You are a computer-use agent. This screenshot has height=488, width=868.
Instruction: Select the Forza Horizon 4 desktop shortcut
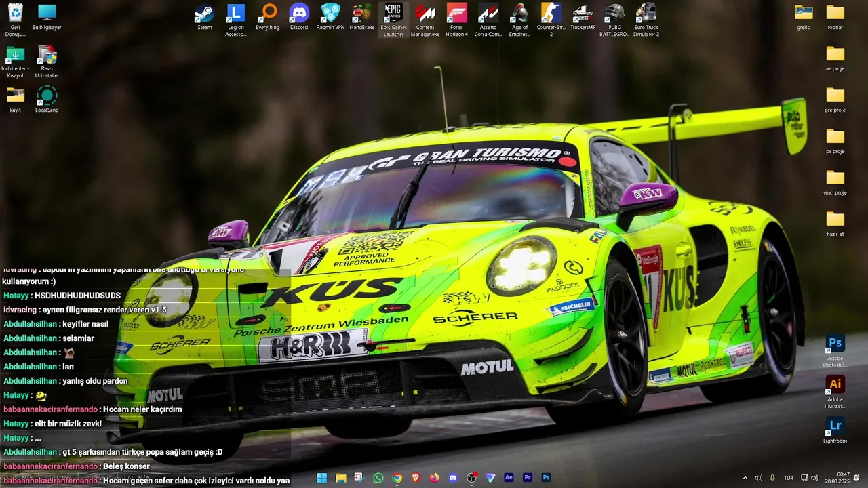click(456, 20)
